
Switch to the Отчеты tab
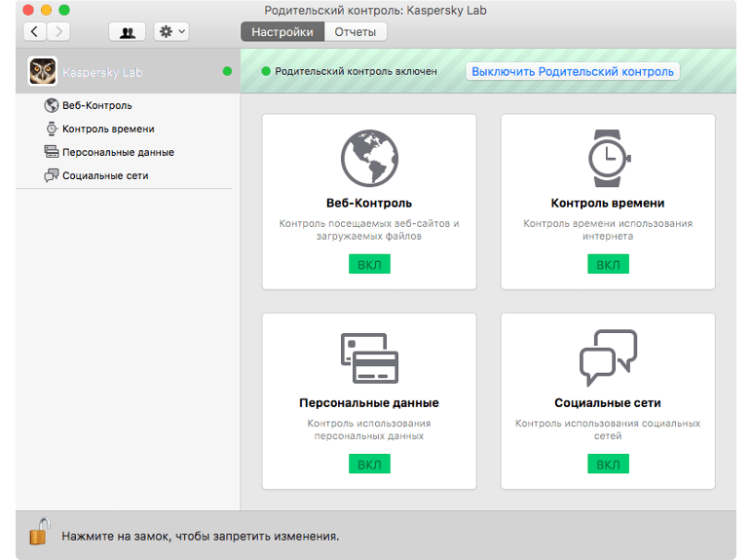pyautogui.click(x=356, y=31)
